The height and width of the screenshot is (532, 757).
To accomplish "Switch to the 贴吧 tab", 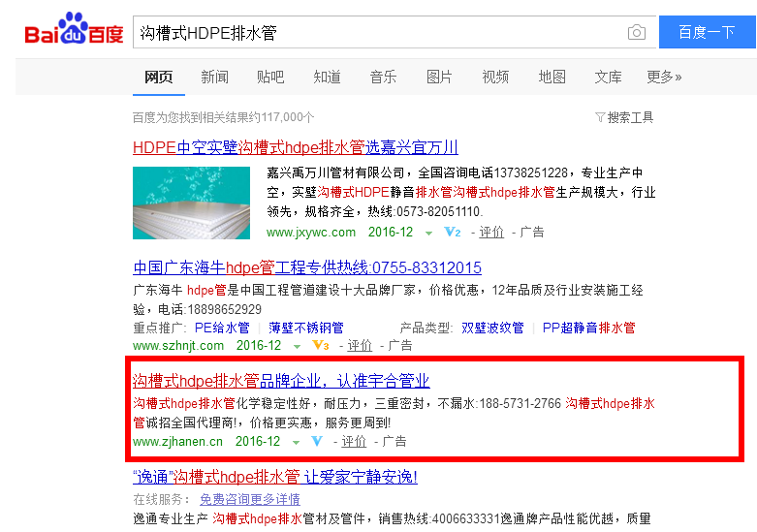I will click(x=270, y=77).
